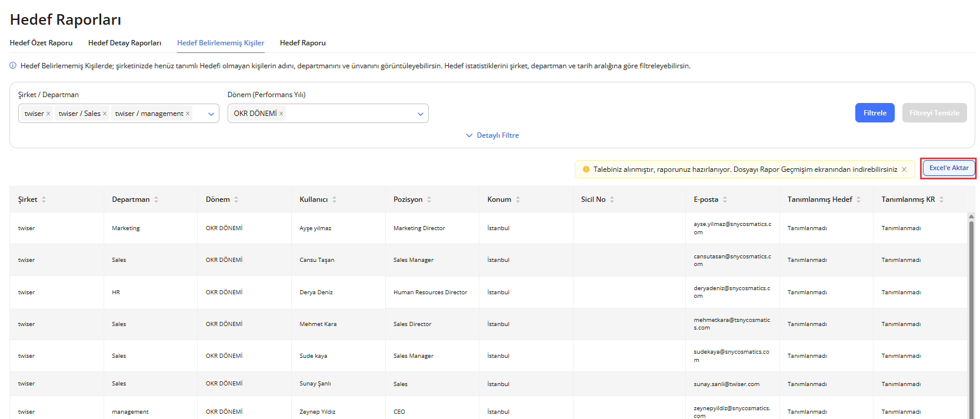980x419 pixels.
Task: Sort table by Pozisyon column
Action: click(x=429, y=199)
